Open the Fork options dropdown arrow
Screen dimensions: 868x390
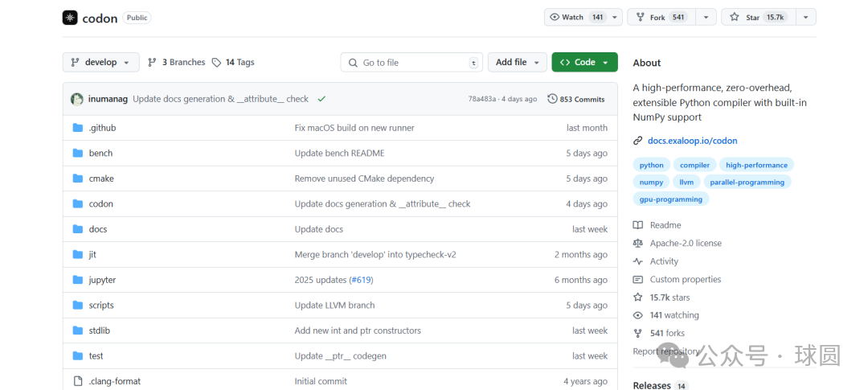click(x=706, y=17)
